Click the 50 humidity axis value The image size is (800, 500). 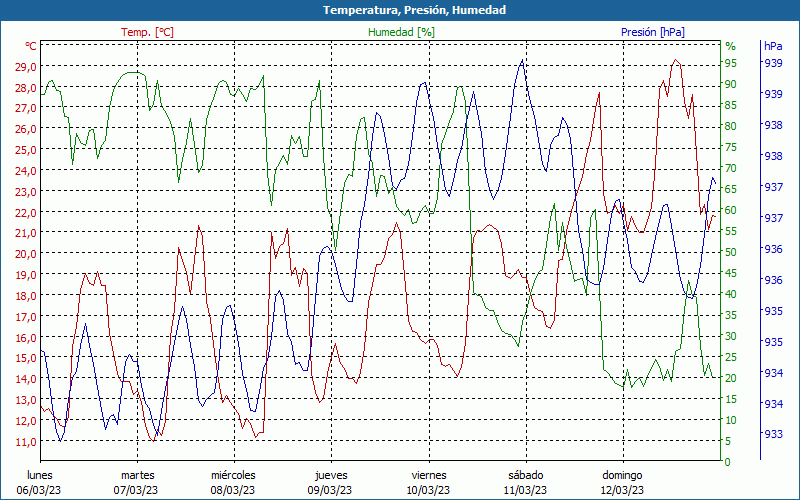coord(731,252)
